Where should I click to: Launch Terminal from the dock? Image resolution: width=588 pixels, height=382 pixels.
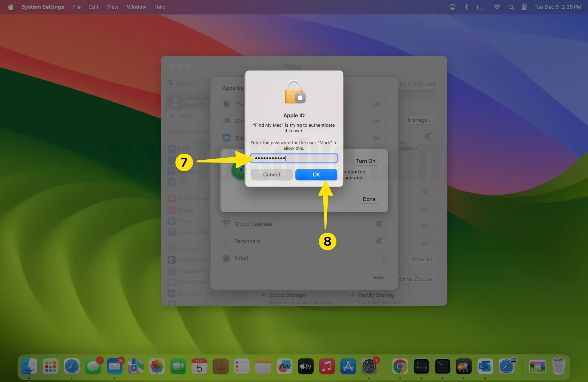442,366
